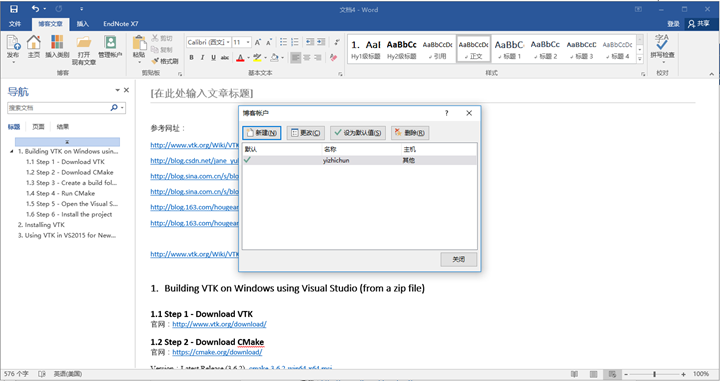
Task: Click the grow font size icon
Action: [x=258, y=42]
